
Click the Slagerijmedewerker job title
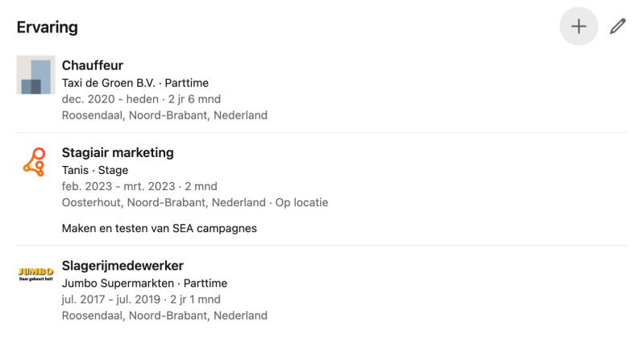coord(123,265)
